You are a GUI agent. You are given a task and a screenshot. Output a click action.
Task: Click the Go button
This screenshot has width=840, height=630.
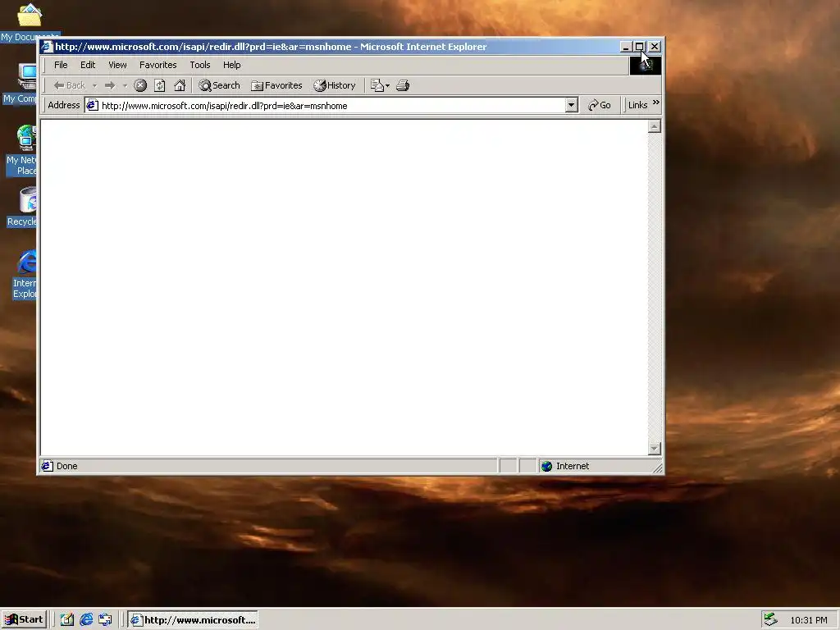pyautogui.click(x=600, y=105)
